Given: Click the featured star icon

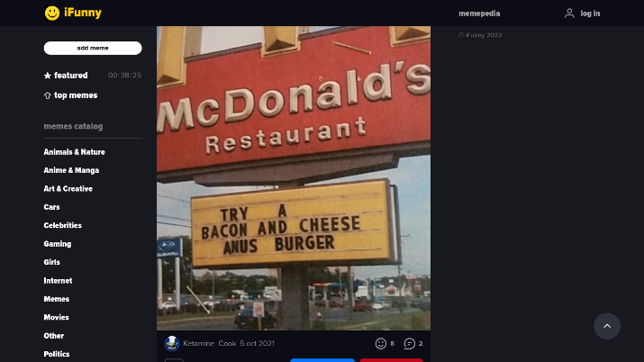Looking at the screenshot, I should [48, 76].
